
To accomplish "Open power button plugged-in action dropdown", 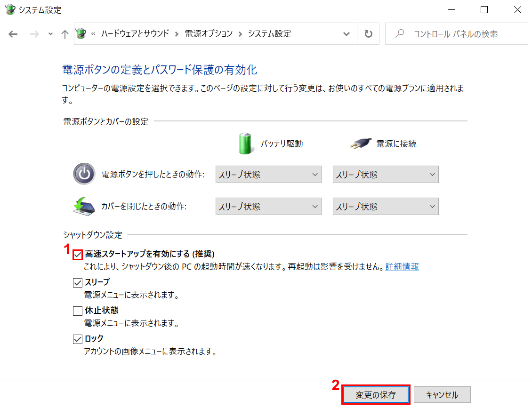I will click(386, 174).
